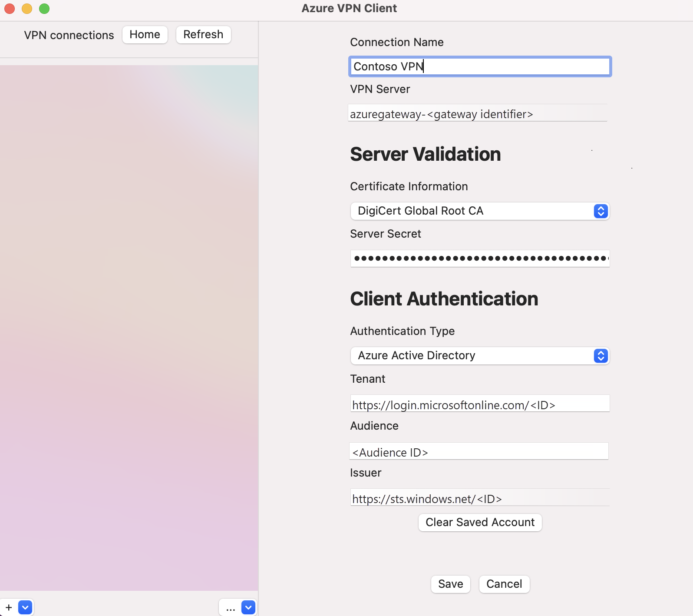The image size is (693, 616).
Task: Open the Certificate Information dropdown
Action: click(x=480, y=211)
